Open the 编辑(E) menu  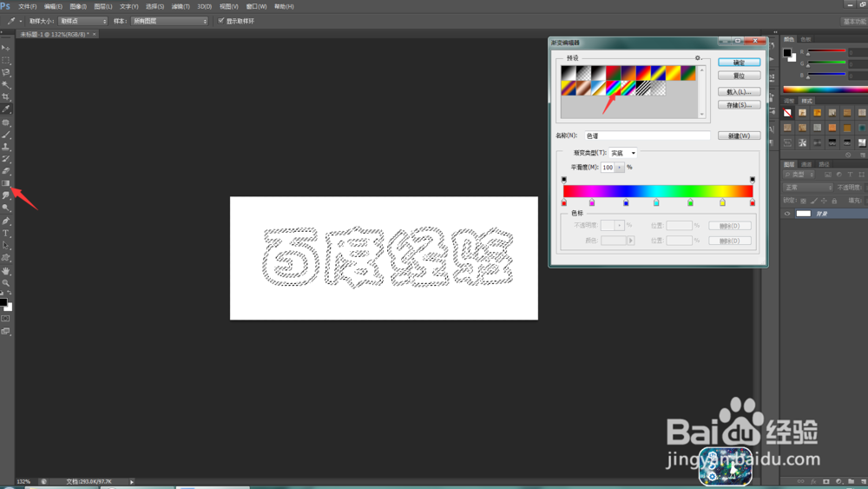coord(53,7)
